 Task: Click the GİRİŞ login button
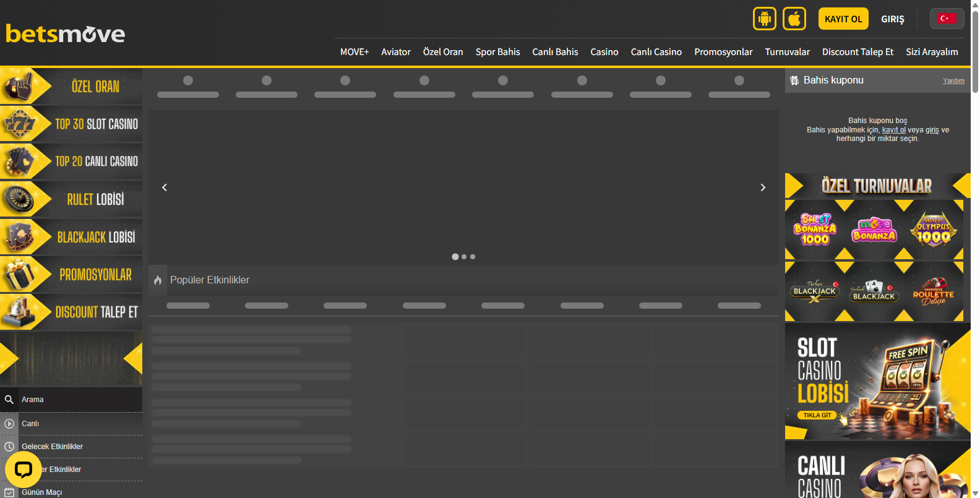[893, 19]
